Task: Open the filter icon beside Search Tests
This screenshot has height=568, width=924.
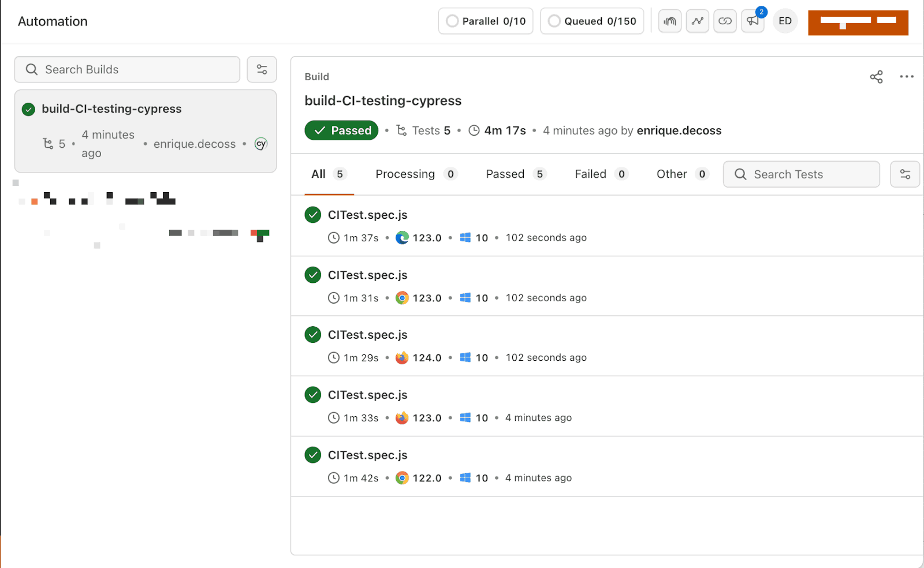Action: (905, 174)
